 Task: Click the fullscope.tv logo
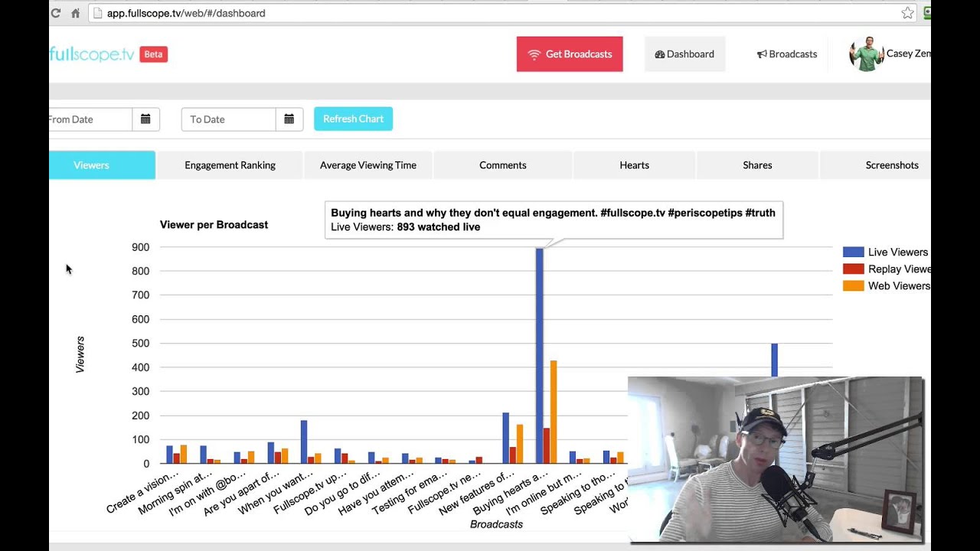[x=92, y=54]
